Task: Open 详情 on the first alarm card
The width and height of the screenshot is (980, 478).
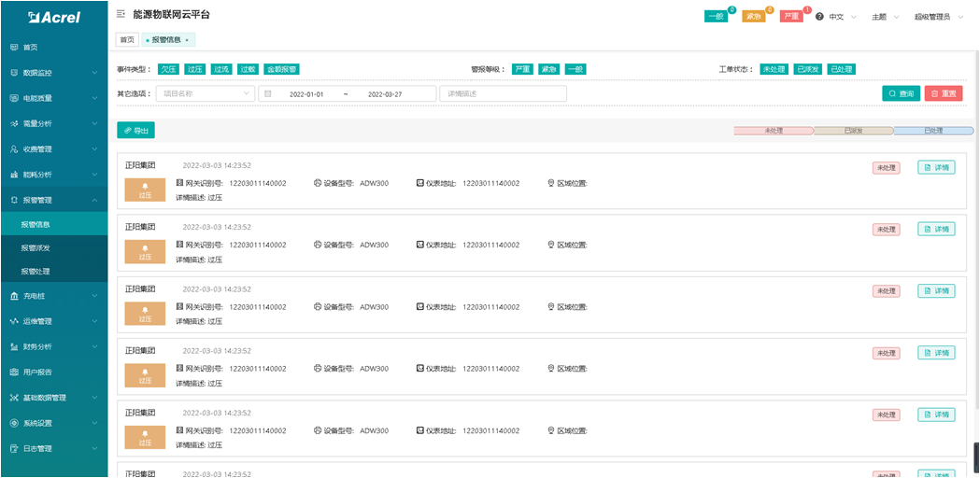Action: click(936, 167)
